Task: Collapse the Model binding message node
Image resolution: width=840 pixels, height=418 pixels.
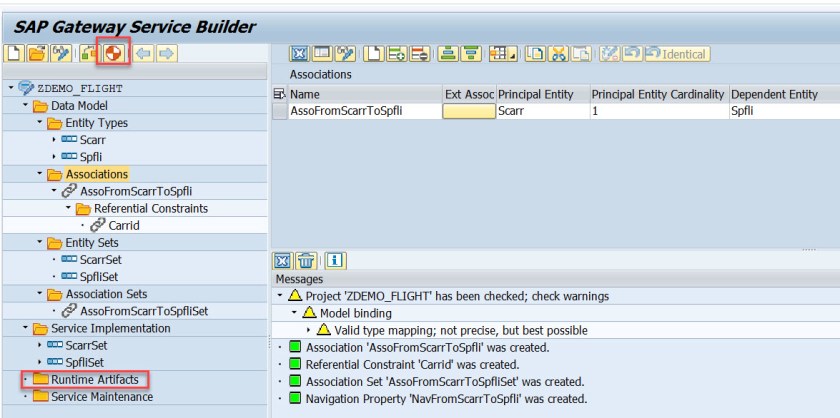Action: click(x=294, y=313)
